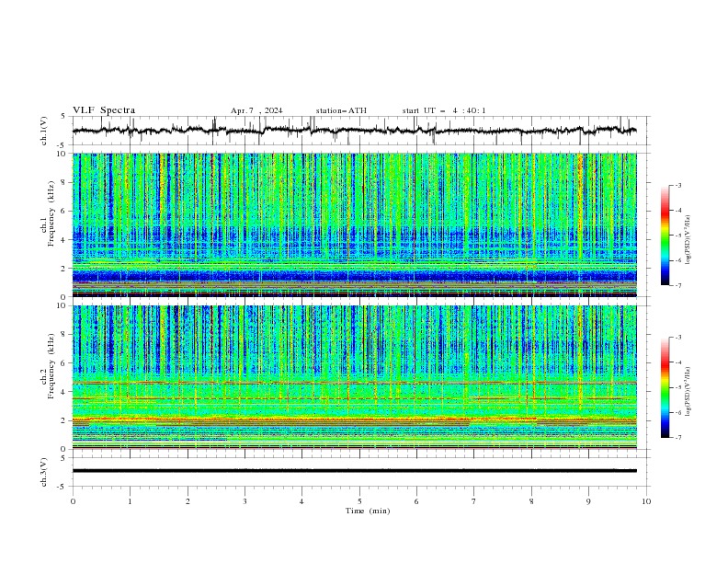
Task: Click the ch.1 "Frequency (kHz)" axis label
Action: pos(51,213)
